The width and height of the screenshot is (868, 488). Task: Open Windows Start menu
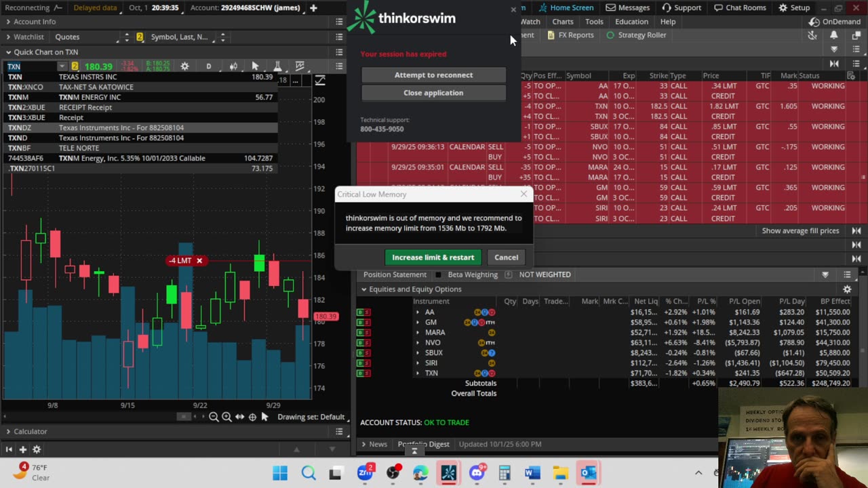280,472
